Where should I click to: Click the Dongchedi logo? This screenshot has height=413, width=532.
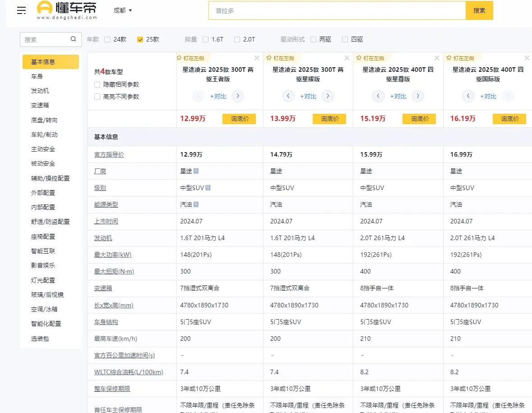(x=67, y=10)
